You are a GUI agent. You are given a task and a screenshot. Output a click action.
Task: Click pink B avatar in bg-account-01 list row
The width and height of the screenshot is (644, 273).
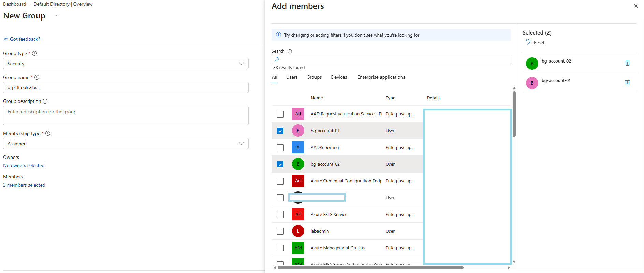click(298, 131)
